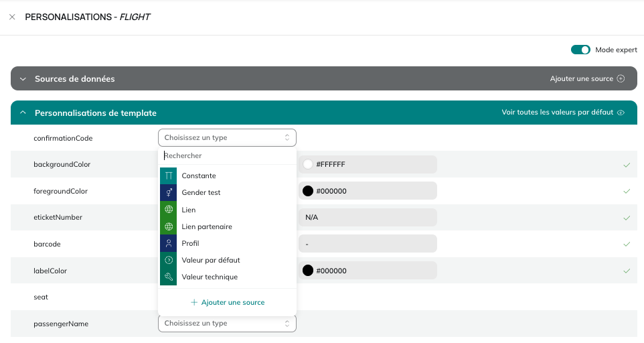Click the Rechercher search field
Viewport: 644px width, 343px height.
coord(227,155)
